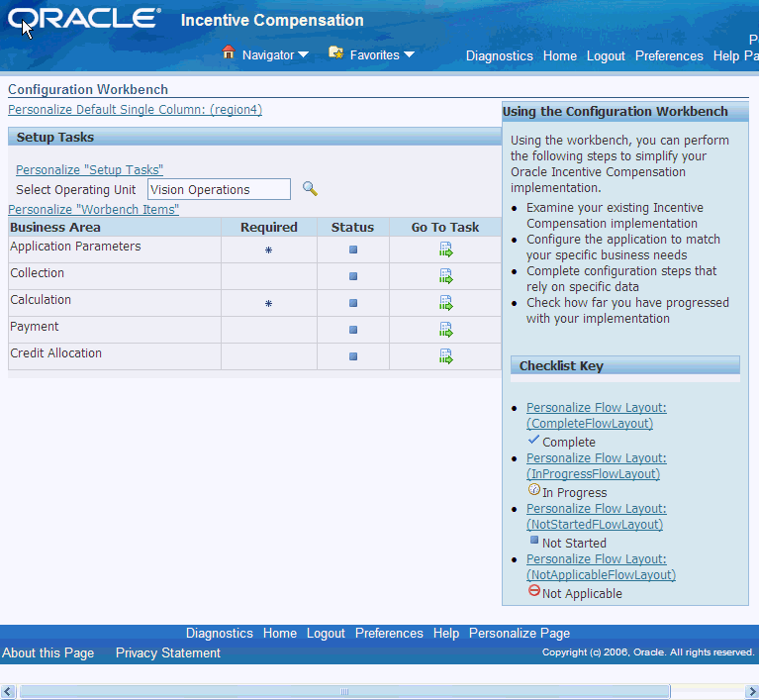This screenshot has height=700, width=759.
Task: Open Diagnostics in the top header
Action: (500, 56)
